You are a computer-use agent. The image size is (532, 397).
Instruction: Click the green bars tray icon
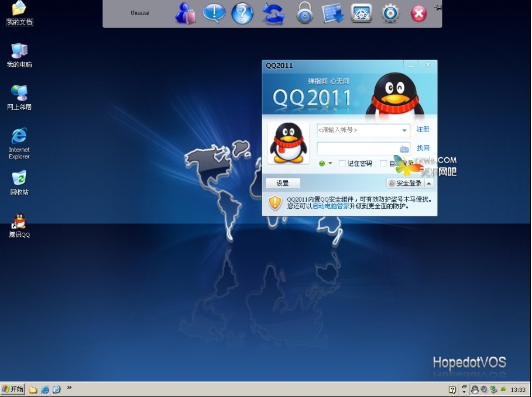503,389
